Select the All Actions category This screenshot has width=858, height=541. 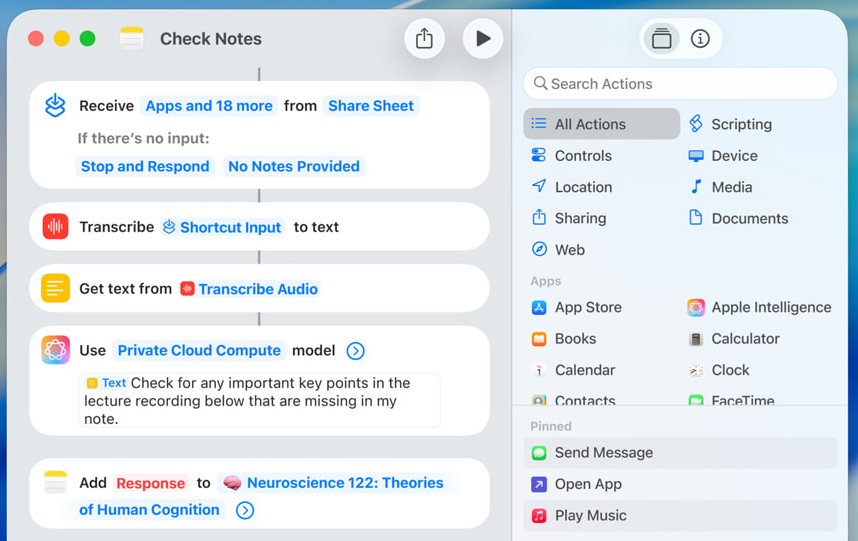click(x=601, y=124)
